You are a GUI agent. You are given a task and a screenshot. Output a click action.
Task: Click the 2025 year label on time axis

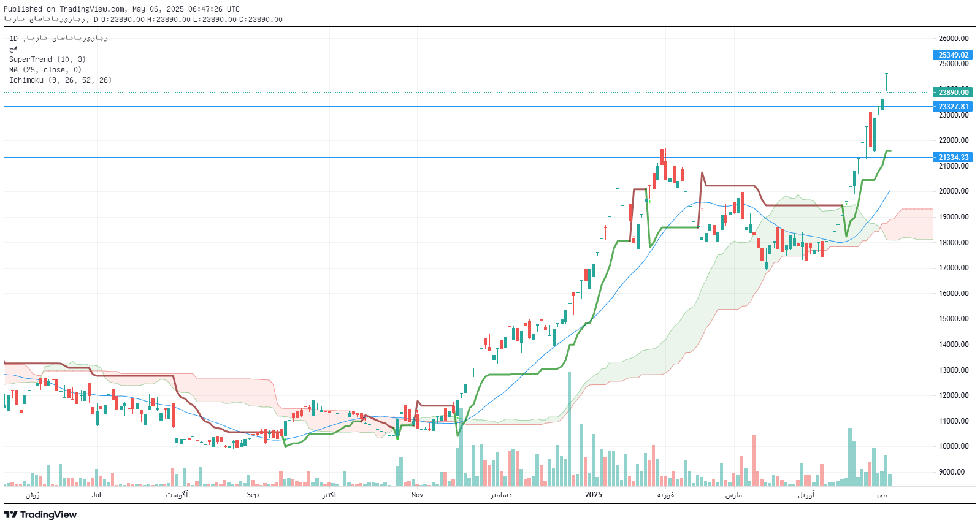click(x=594, y=495)
